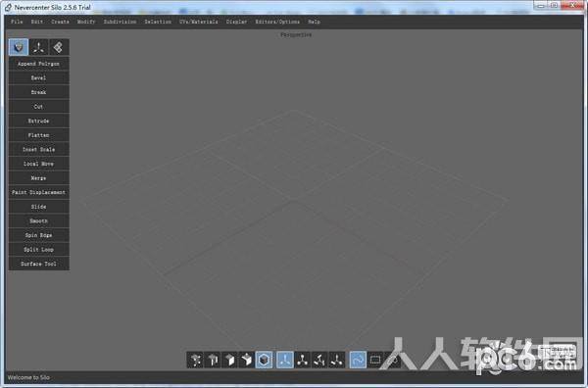This screenshot has height=388, width=588.
Task: Click the Merge tool button
Action: point(38,178)
